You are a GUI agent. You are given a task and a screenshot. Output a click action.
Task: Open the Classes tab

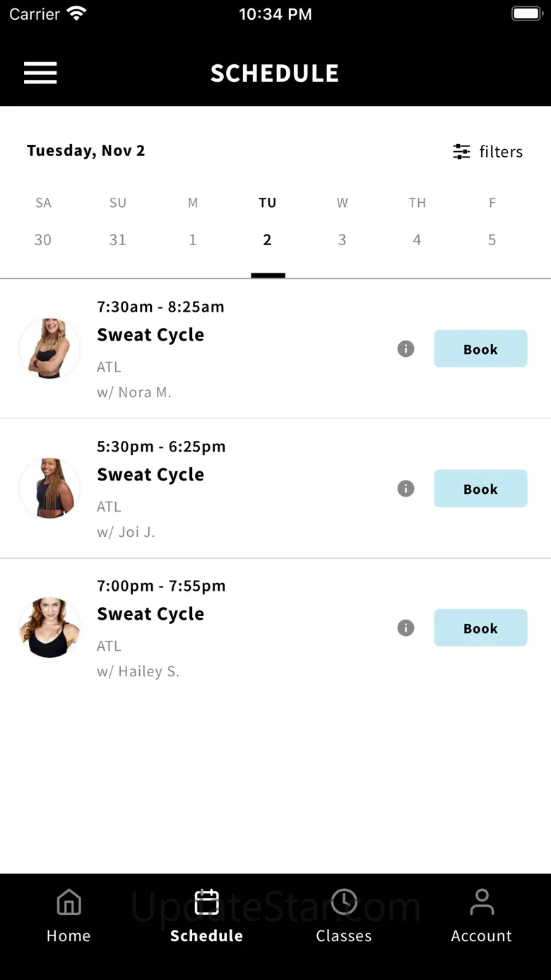tap(343, 916)
